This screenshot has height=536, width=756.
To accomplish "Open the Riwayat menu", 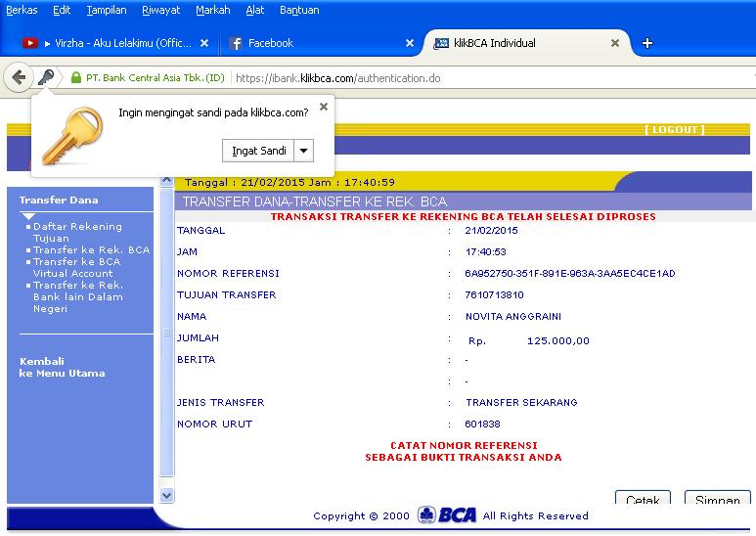I will pyautogui.click(x=161, y=10).
